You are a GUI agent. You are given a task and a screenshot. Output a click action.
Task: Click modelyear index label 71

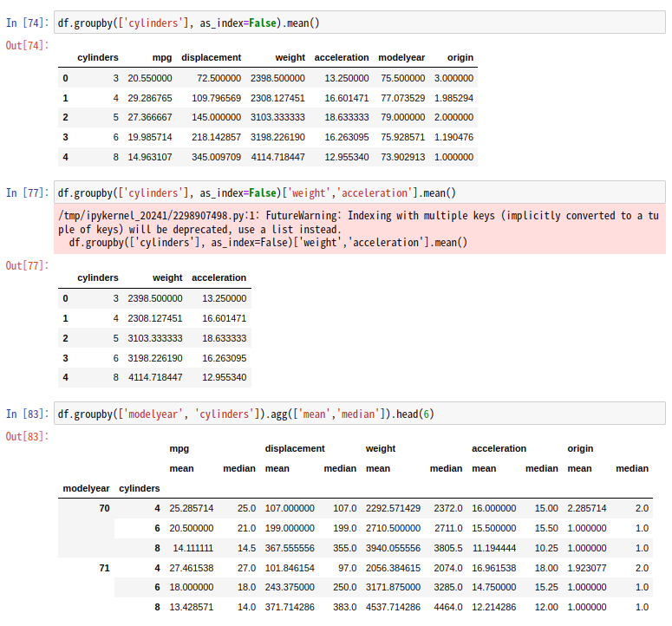[105, 568]
